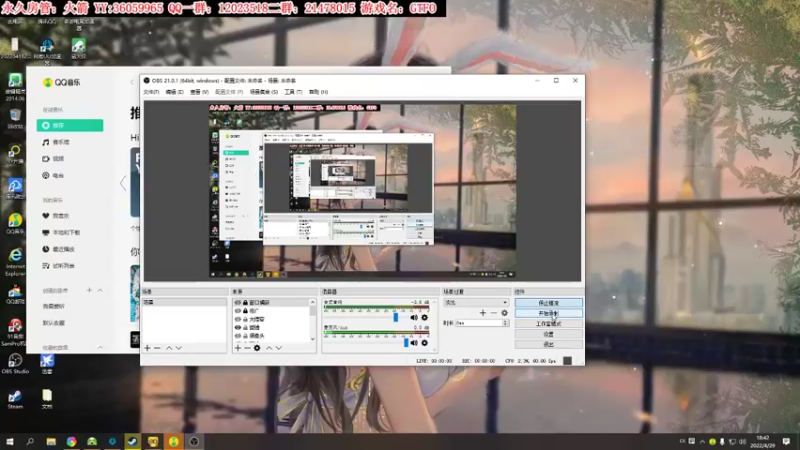Open the Steam desktop shortcut

(15, 399)
